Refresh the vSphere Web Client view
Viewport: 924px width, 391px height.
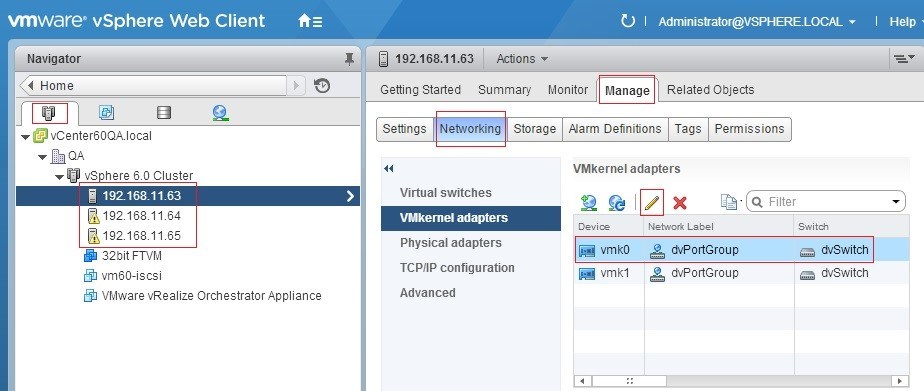click(x=628, y=21)
